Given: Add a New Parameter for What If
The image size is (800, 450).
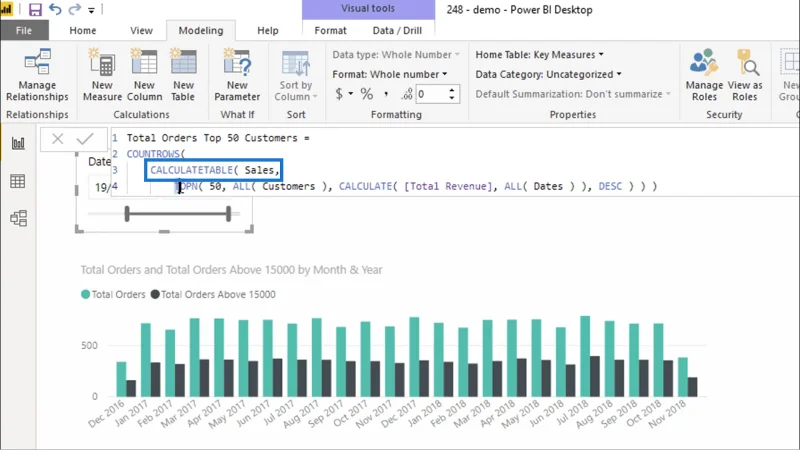Looking at the screenshot, I should (x=237, y=76).
